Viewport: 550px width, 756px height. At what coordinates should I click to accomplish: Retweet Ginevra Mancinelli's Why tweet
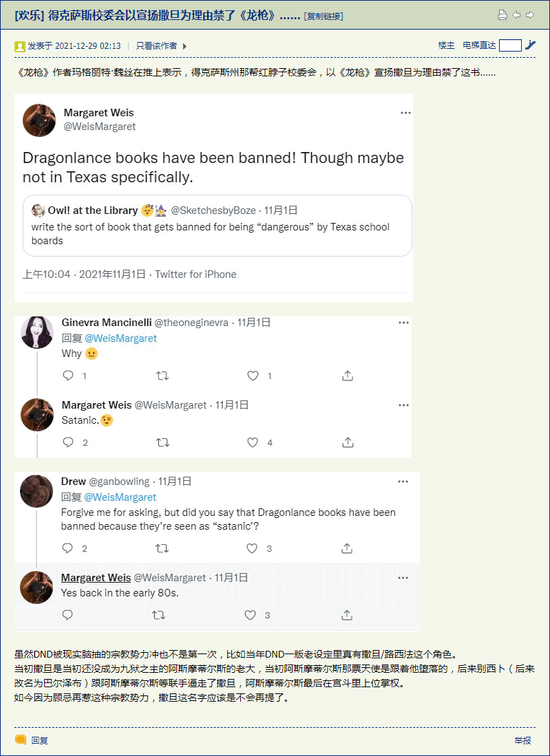pyautogui.click(x=162, y=376)
